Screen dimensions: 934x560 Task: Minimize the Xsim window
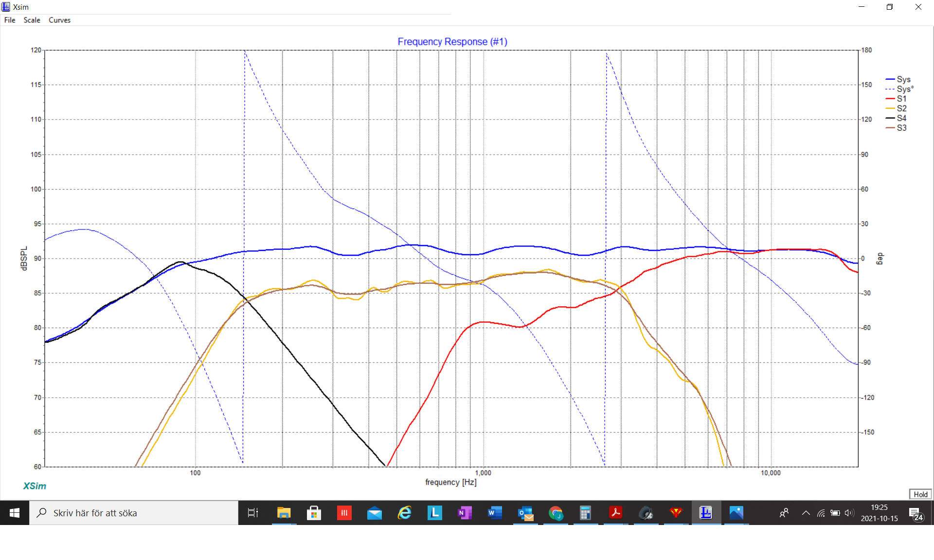(x=862, y=7)
